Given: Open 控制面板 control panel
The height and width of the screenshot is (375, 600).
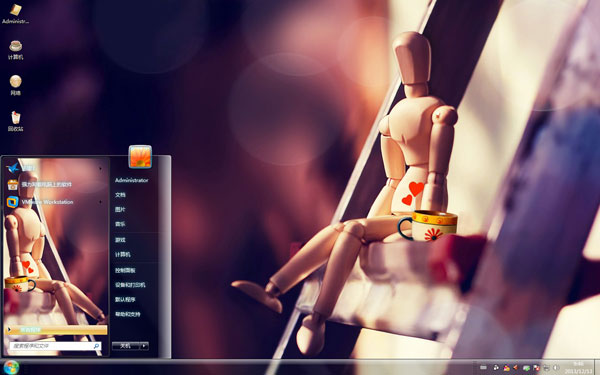Looking at the screenshot, I should [125, 270].
